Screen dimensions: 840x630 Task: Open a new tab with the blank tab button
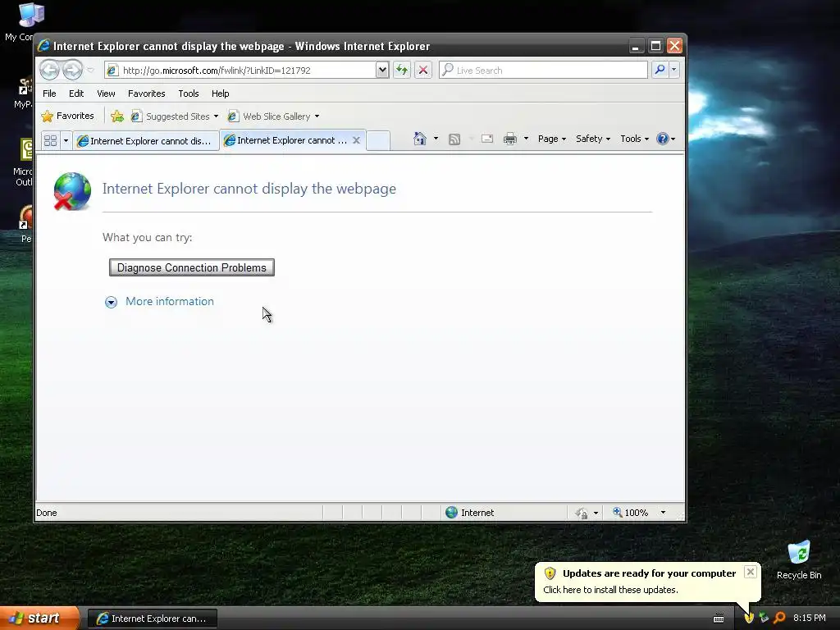pyautogui.click(x=378, y=140)
